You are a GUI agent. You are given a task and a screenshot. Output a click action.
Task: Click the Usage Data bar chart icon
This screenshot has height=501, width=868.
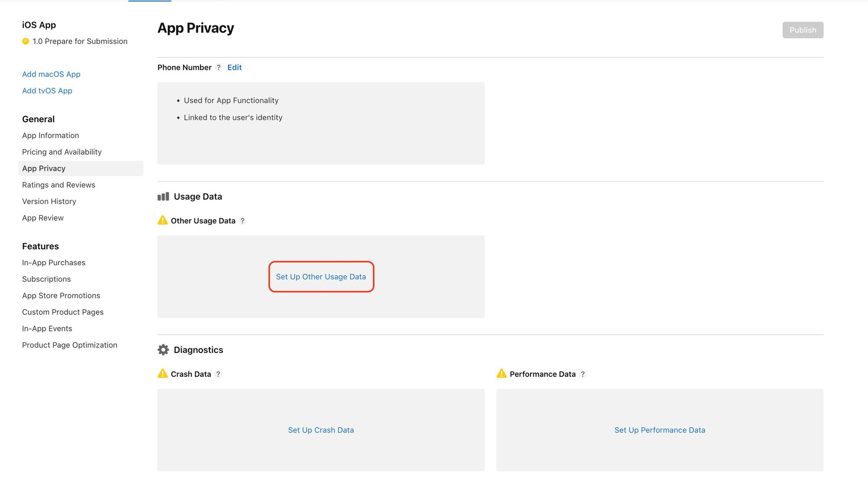(163, 197)
